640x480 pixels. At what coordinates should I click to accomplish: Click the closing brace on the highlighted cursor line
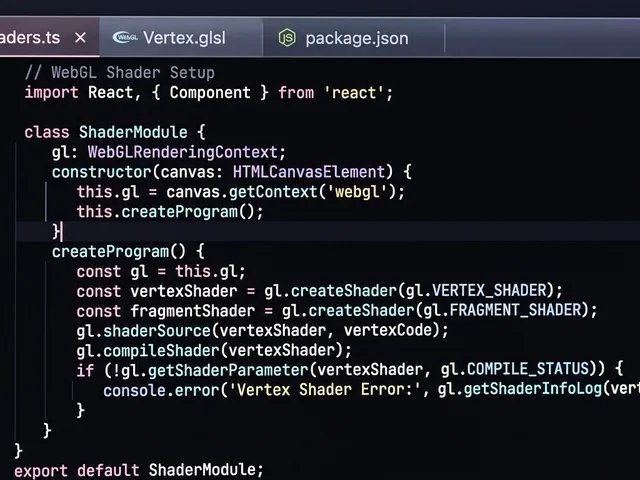tap(56, 231)
